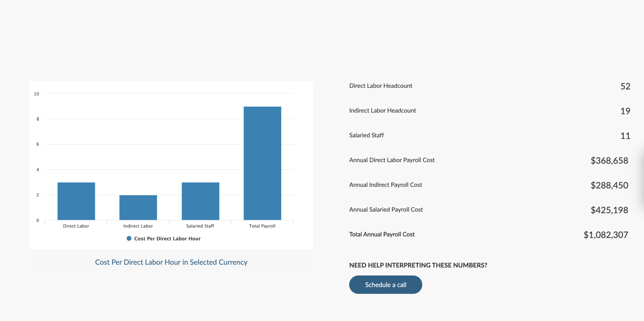Viewport: 644px width, 321px height.
Task: Click the Schedule a call button
Action: coord(386,285)
